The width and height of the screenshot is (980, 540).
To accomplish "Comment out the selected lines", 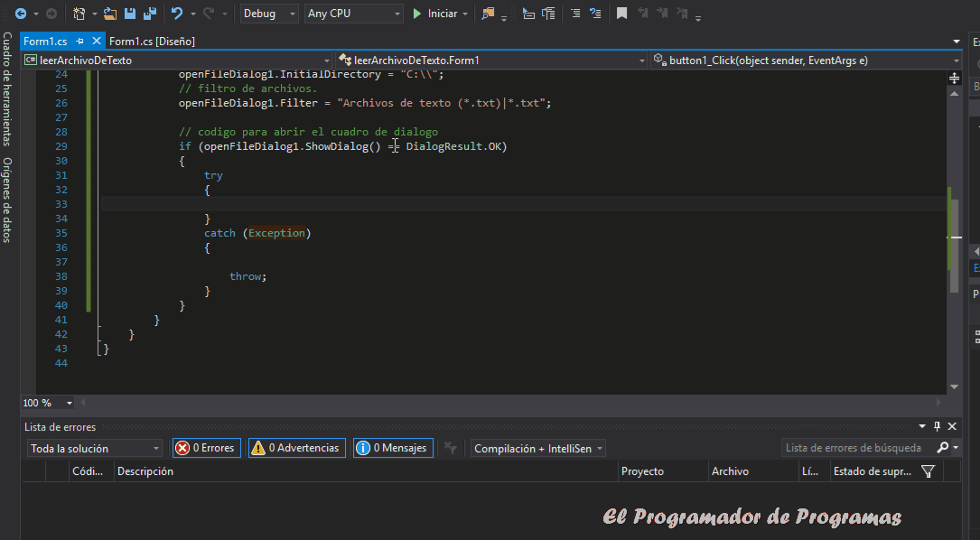I will pyautogui.click(x=575, y=13).
